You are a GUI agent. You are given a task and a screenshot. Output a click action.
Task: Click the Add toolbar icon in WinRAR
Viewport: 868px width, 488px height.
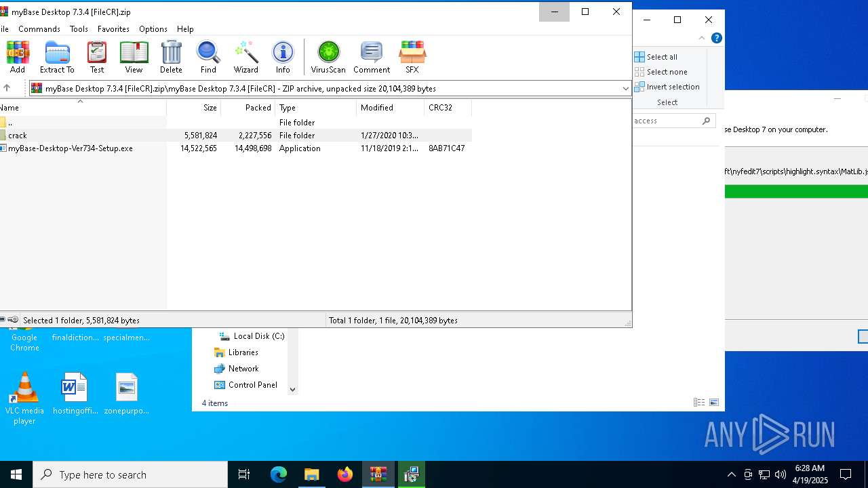click(x=18, y=57)
